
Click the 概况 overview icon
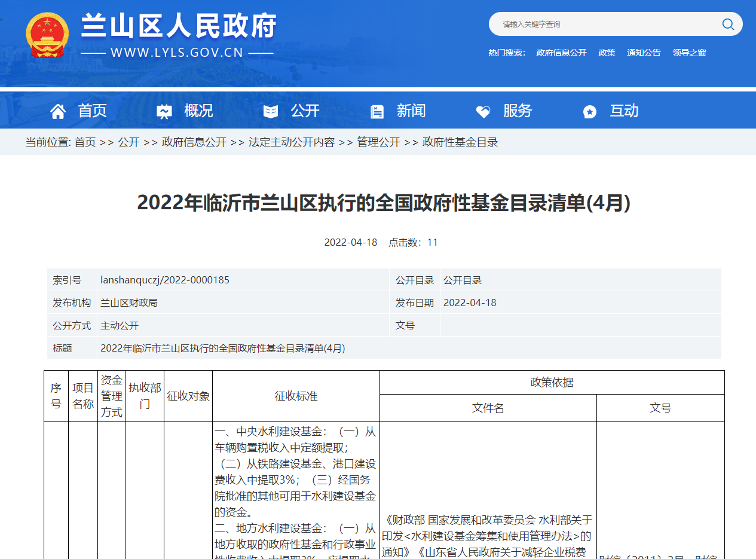point(164,111)
